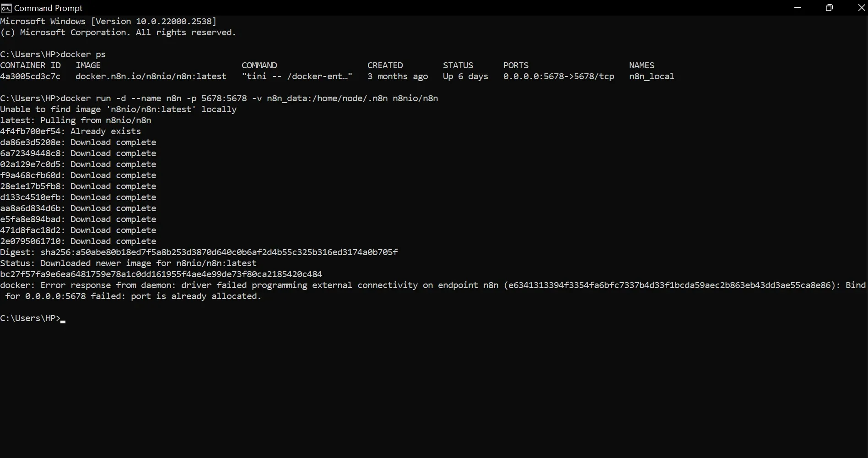Click layer '471d8fac18d2' download line
The image size is (868, 458).
click(78, 230)
